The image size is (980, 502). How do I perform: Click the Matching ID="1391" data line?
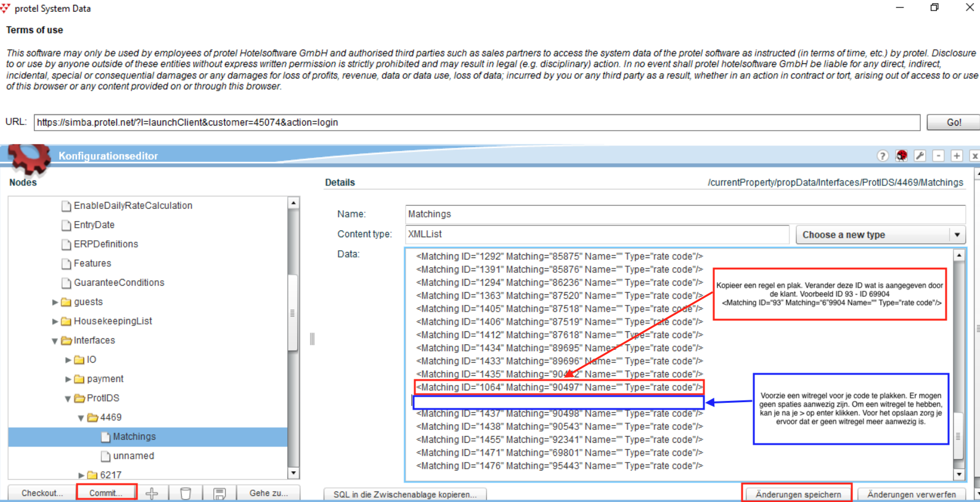point(560,269)
